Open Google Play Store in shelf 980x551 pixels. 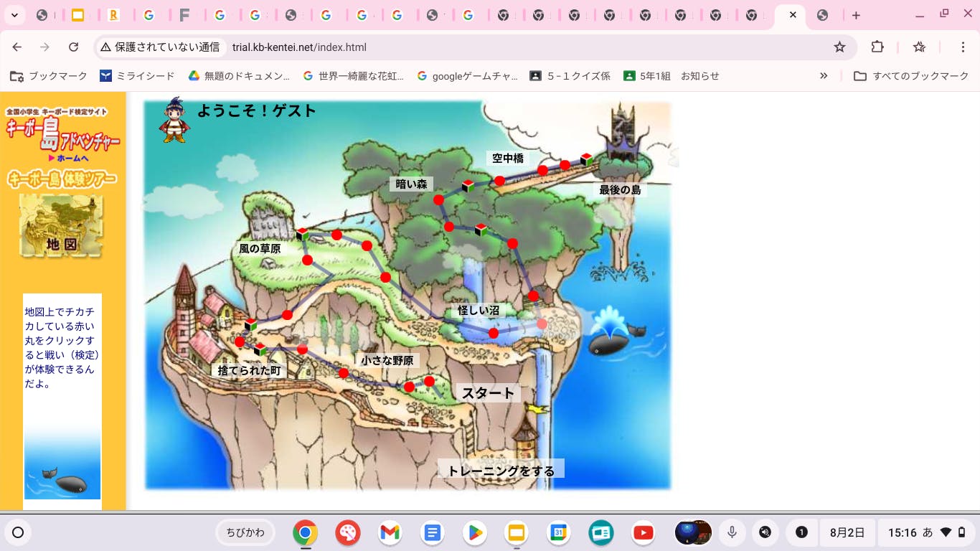click(474, 532)
